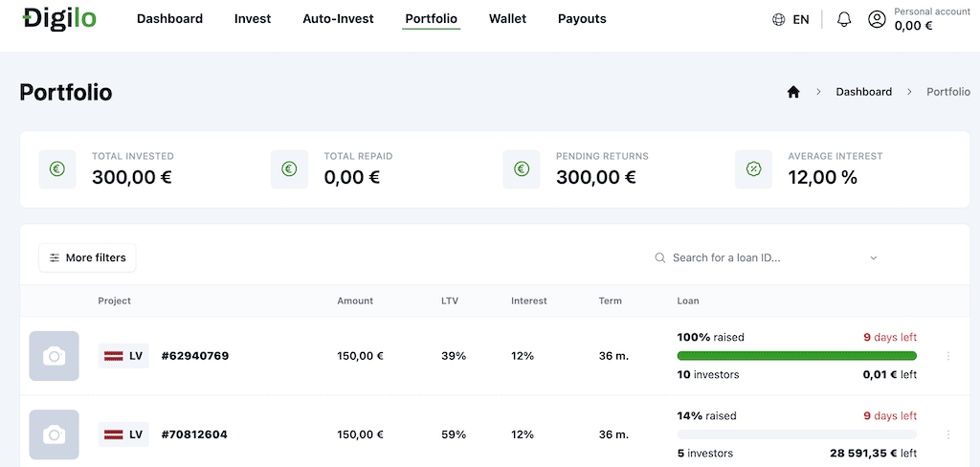This screenshot has height=467, width=980.
Task: Open the More filters panel
Action: click(87, 257)
